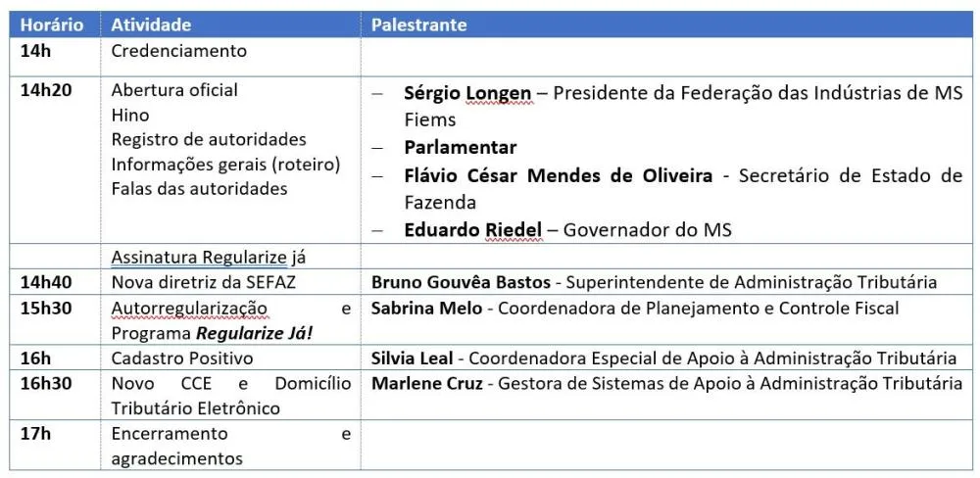
Task: Click the Assinatura Regularize já line
Action: point(209,258)
